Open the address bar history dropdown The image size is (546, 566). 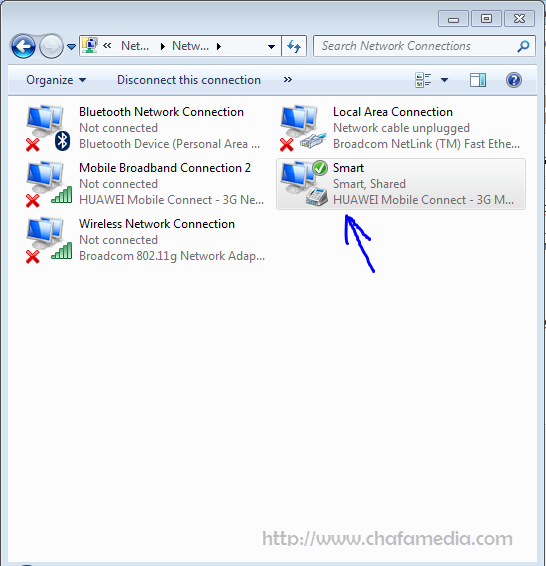(271, 46)
